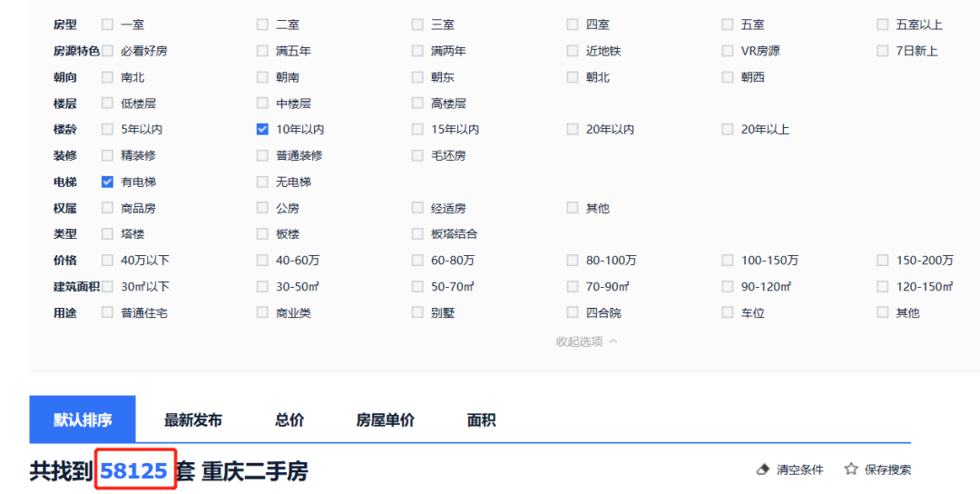
Task: Check the 五室以上 checkbox
Action: [x=883, y=25]
